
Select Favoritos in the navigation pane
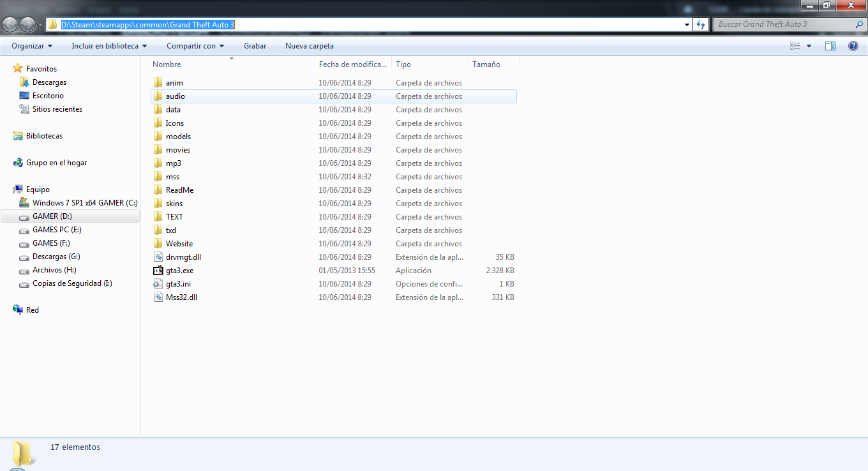tap(41, 69)
